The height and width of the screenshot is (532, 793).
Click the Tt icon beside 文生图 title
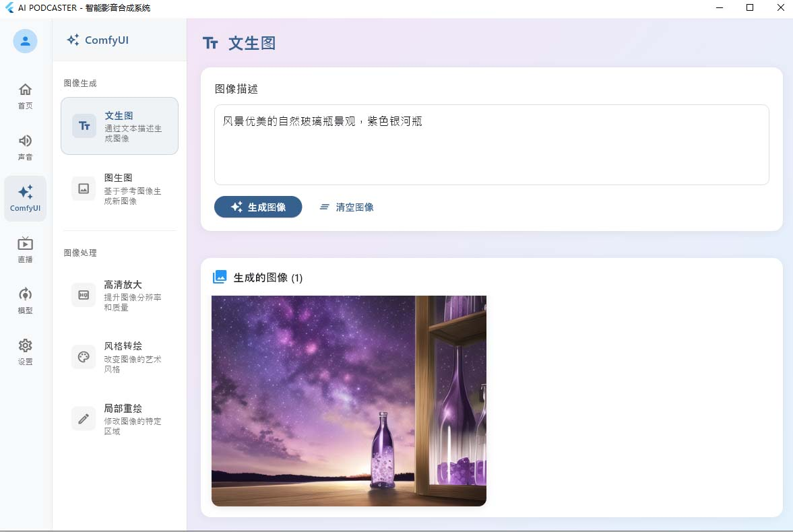(x=211, y=42)
